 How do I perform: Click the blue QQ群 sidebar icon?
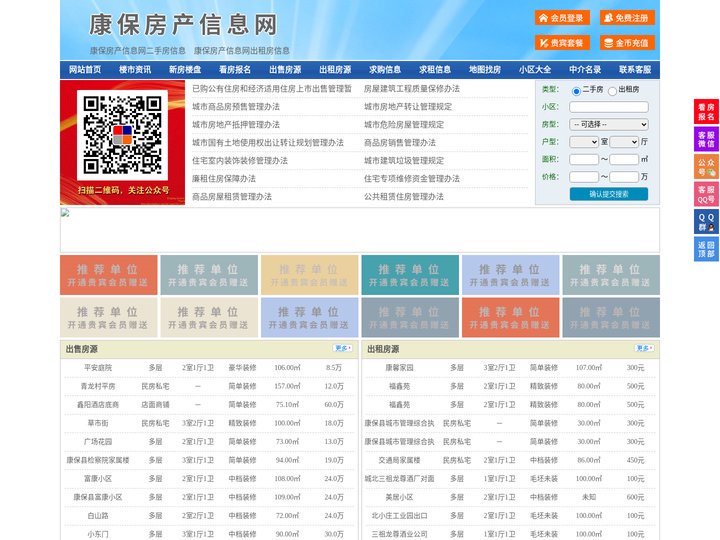pos(706,222)
